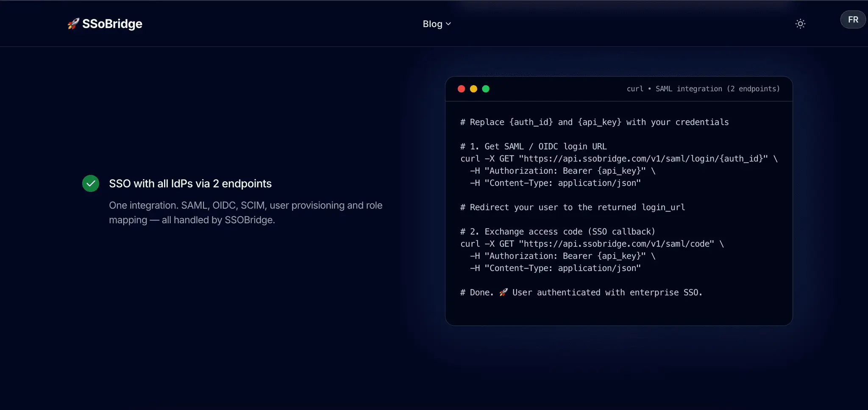Click the SSoBridge rocket logo icon
868x410 pixels.
[73, 24]
